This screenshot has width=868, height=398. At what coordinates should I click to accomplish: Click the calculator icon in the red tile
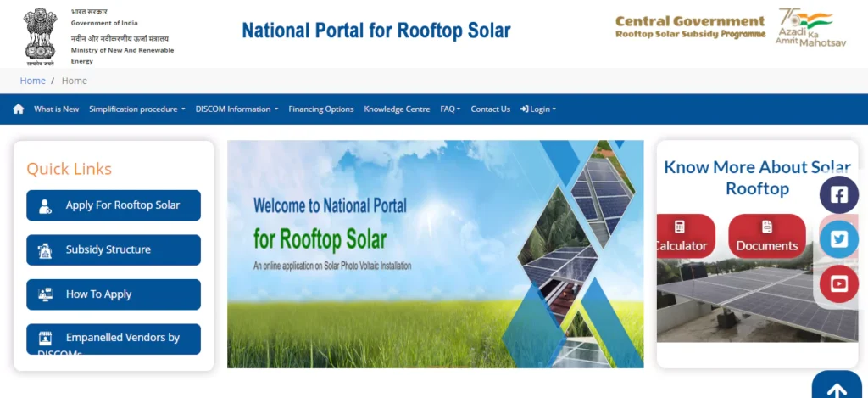(x=679, y=227)
